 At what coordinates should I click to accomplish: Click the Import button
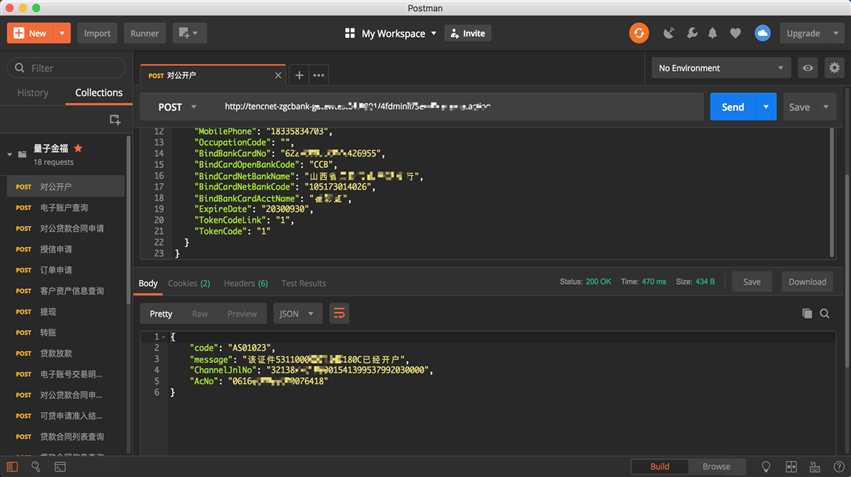click(97, 33)
